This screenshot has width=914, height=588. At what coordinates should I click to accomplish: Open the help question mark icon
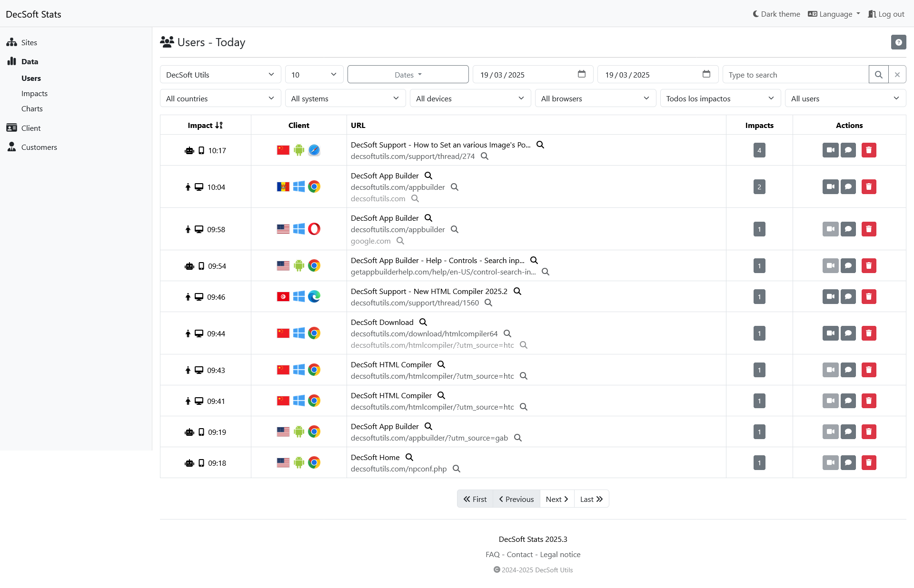[899, 42]
